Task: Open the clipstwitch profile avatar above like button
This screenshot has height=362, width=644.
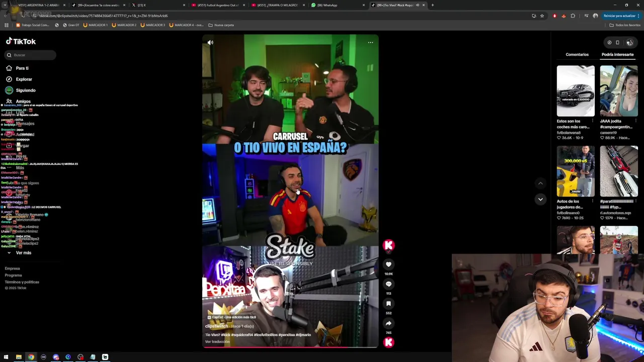Action: click(x=388, y=245)
